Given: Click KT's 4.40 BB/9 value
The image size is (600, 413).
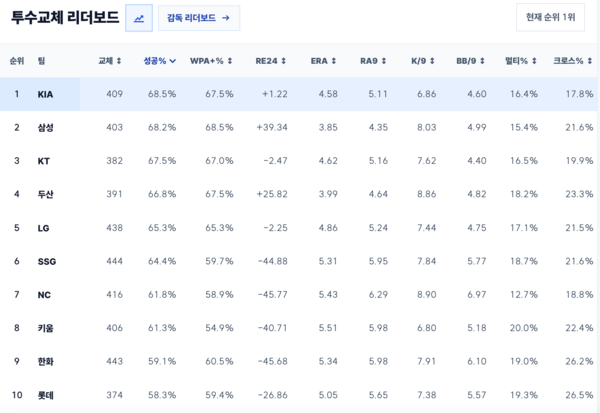Looking at the screenshot, I should [476, 161].
